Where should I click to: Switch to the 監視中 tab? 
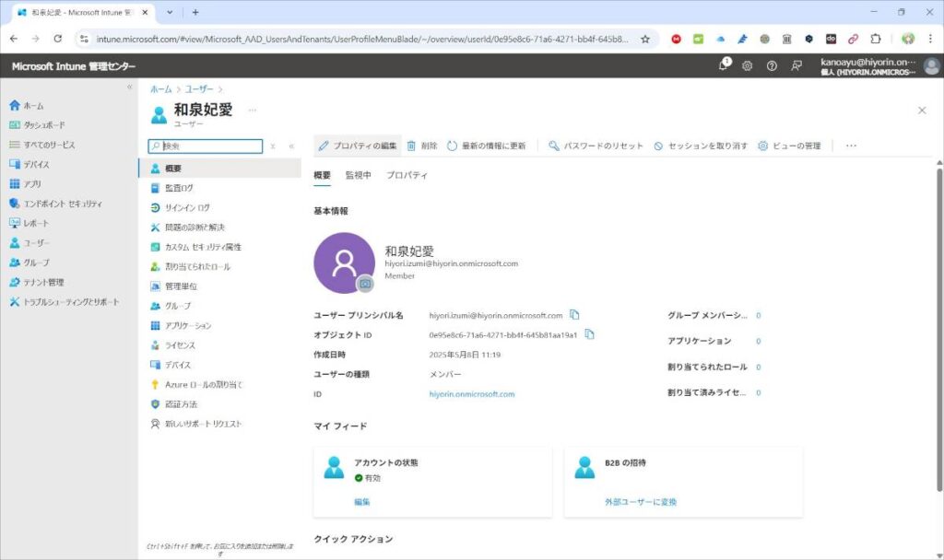359,175
